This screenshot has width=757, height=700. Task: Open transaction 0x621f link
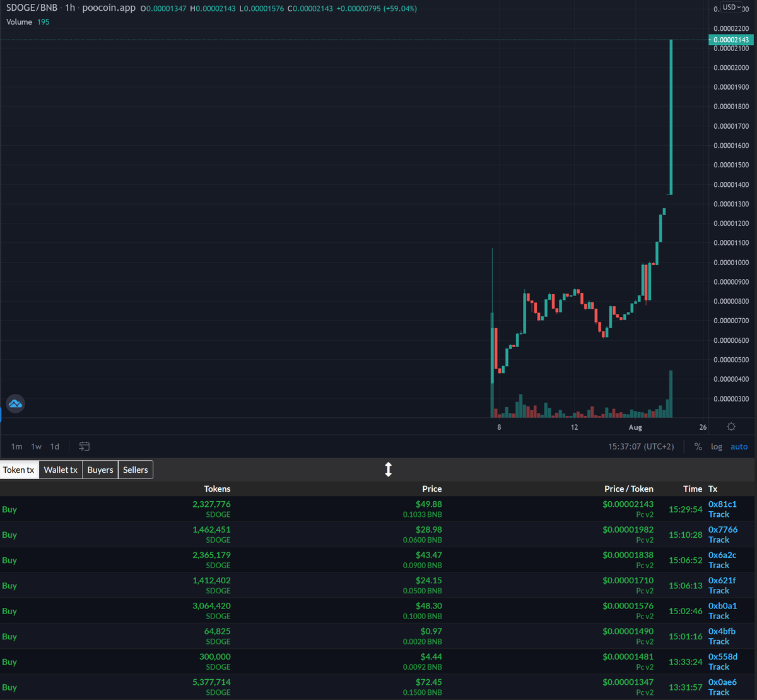pyautogui.click(x=722, y=580)
